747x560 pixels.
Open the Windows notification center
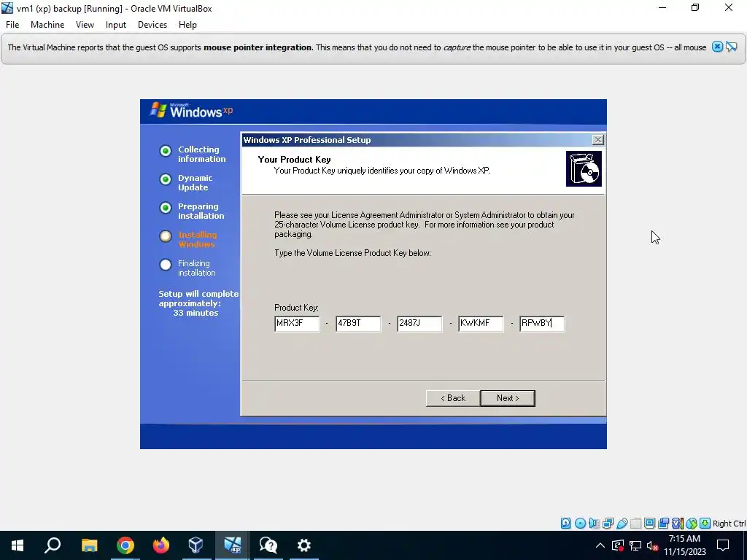[723, 545]
